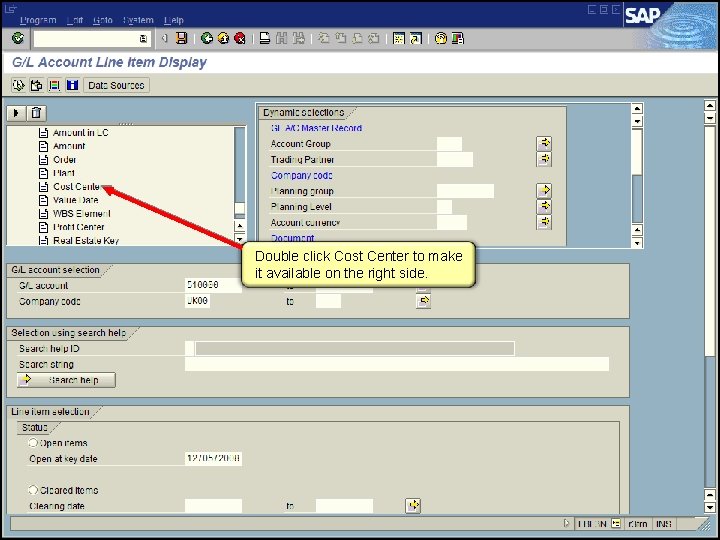This screenshot has height=540, width=720.
Task: Click the Previous Page navigation icon
Action: coord(340,38)
